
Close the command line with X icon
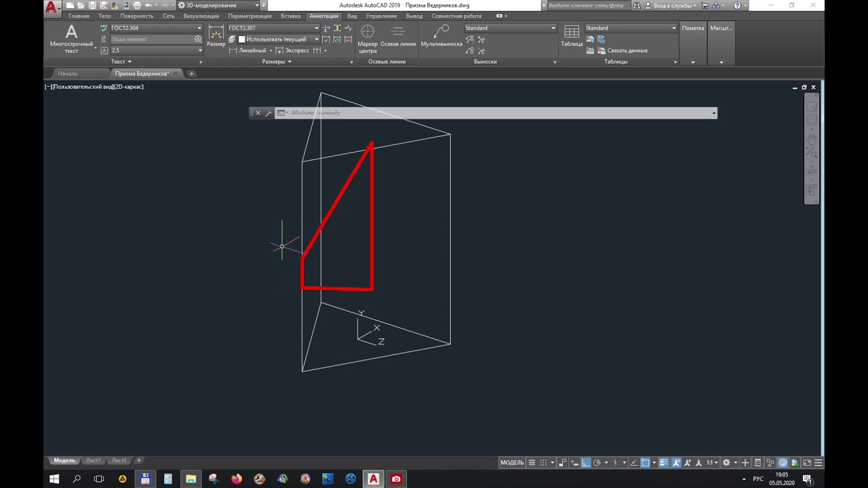click(258, 113)
